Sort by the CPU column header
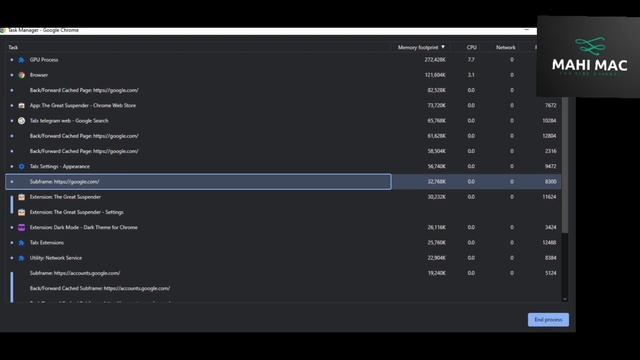Image resolution: width=640 pixels, height=360 pixels. (471, 47)
